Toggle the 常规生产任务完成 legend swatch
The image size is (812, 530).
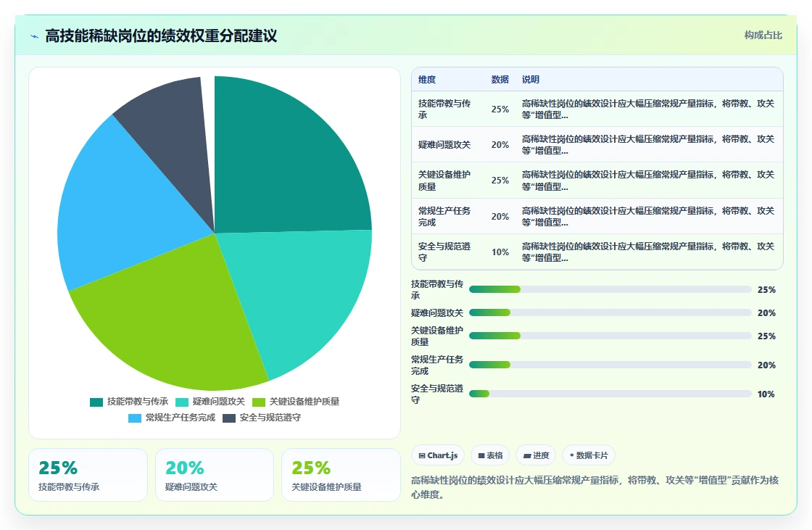point(135,418)
